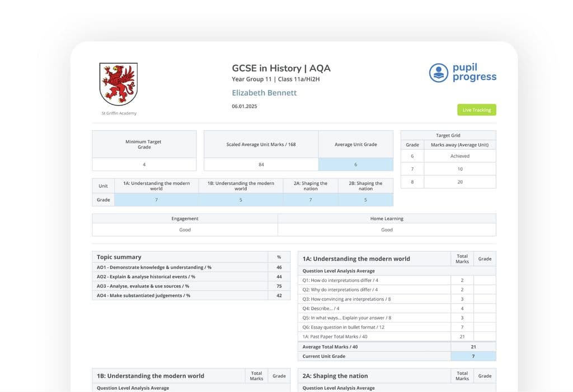This screenshot has height=392, width=573.
Task: Click the green Live Tracking button
Action: pos(477,110)
